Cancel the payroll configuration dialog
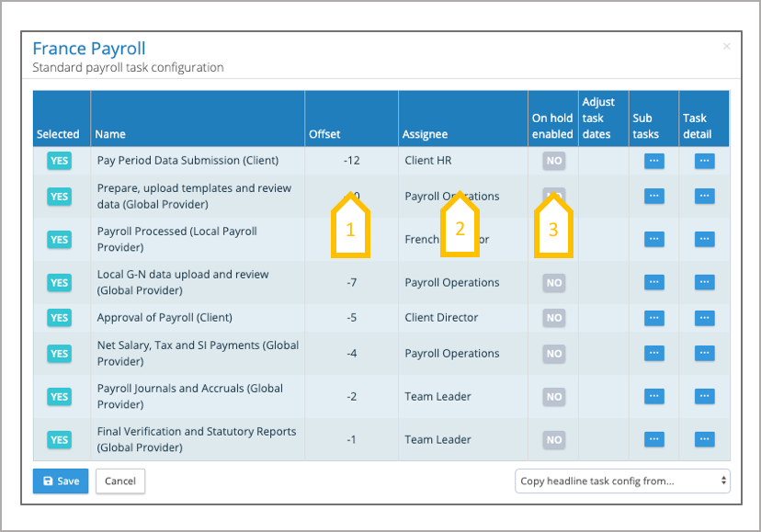The height and width of the screenshot is (532, 761). tap(120, 481)
